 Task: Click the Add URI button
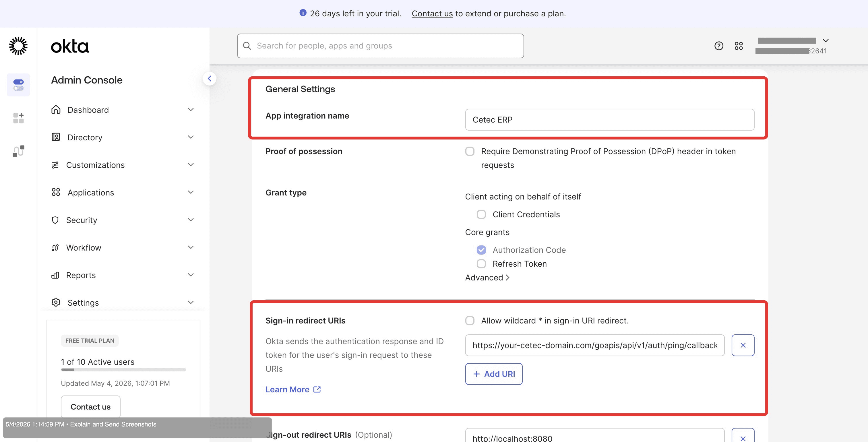pos(494,374)
